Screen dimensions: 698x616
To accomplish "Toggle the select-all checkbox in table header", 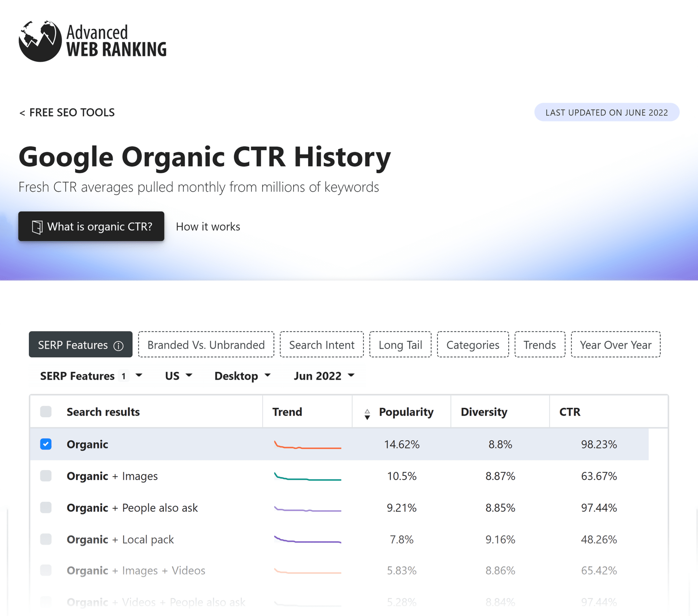I will pyautogui.click(x=46, y=412).
